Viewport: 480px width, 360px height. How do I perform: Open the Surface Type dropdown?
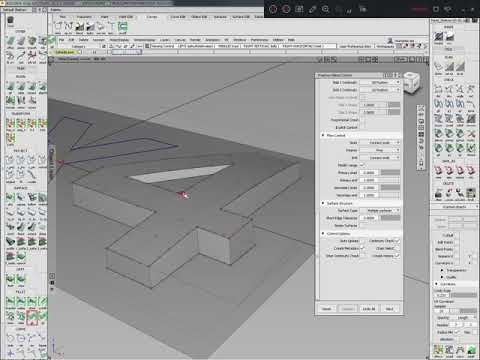click(x=380, y=211)
